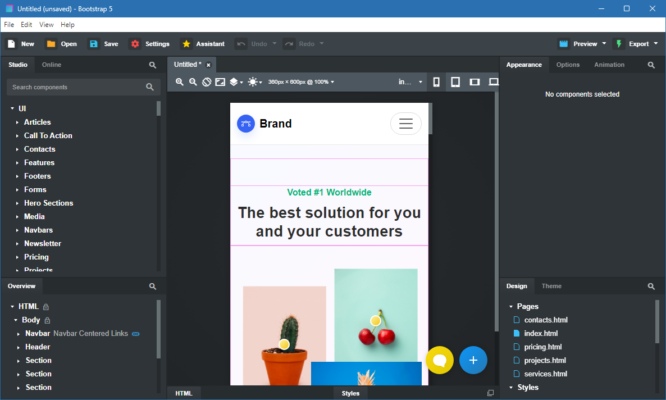Click link badge beside Navbar Centered Links

[135, 334]
